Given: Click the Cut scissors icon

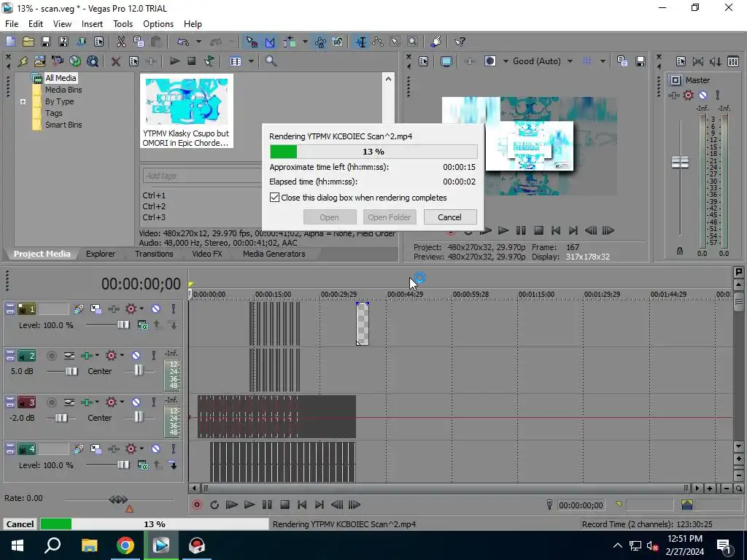Looking at the screenshot, I should pyautogui.click(x=121, y=42).
